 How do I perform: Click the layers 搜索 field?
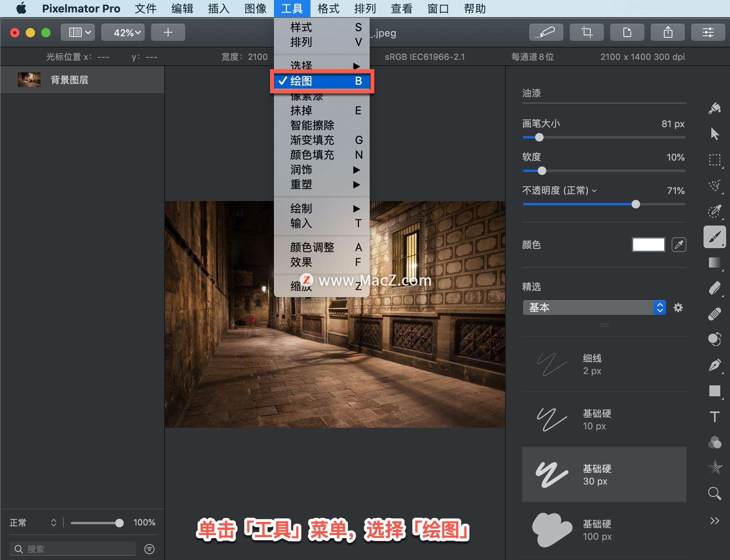[73, 549]
